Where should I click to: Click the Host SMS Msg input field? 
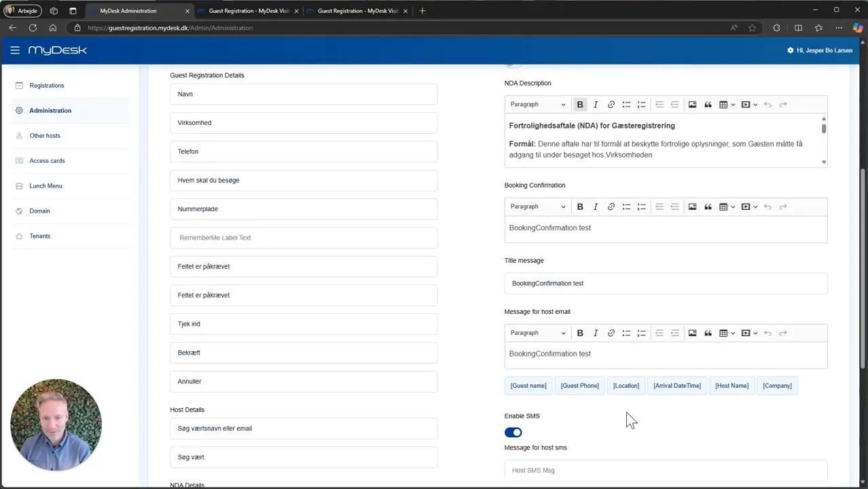click(666, 470)
